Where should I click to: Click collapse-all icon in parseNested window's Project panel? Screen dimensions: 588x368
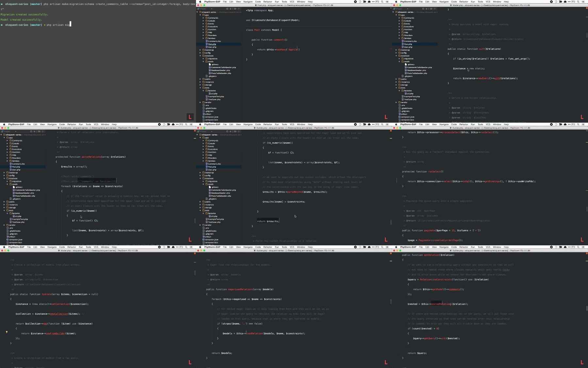pos(230,131)
